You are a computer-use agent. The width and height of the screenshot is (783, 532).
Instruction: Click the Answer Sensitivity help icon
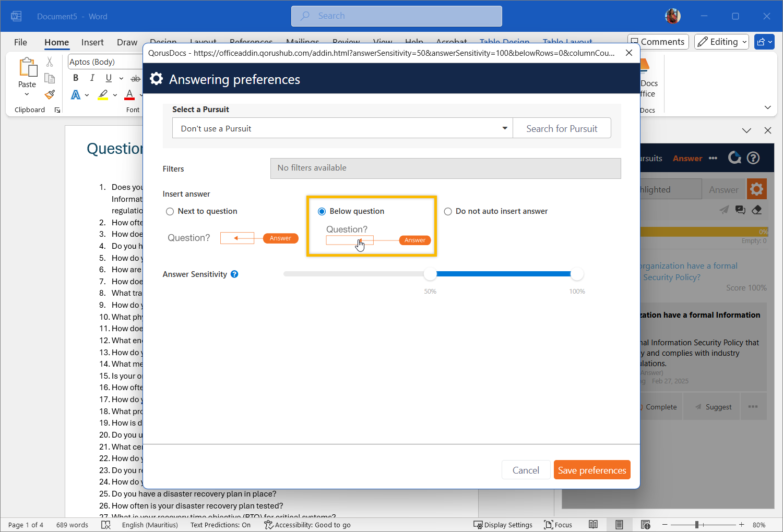tap(234, 274)
